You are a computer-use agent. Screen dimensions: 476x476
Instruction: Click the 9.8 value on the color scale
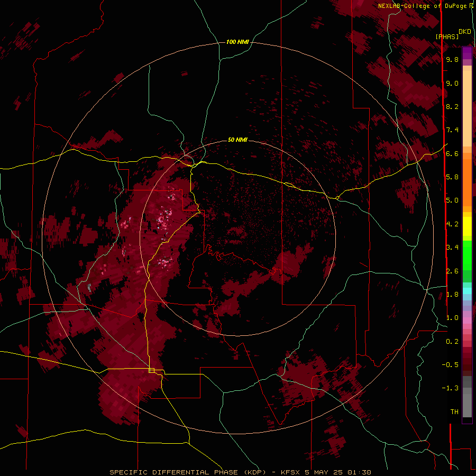(452, 59)
